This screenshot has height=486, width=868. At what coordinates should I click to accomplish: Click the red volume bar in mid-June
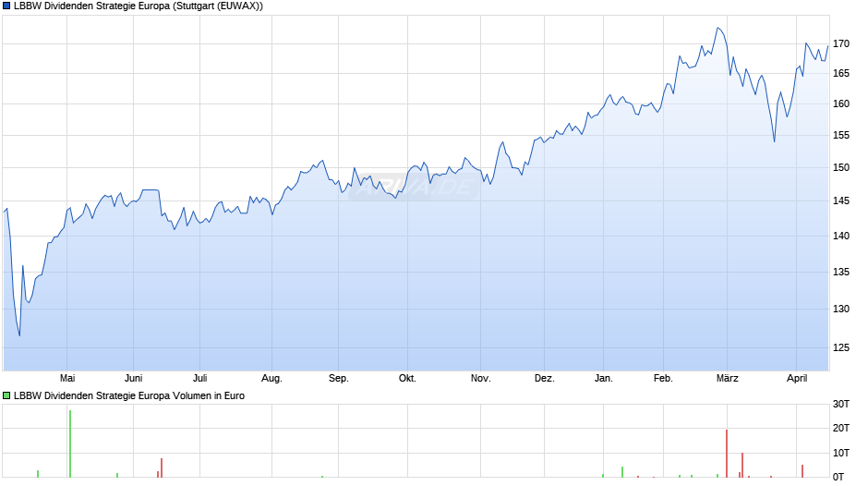162,468
